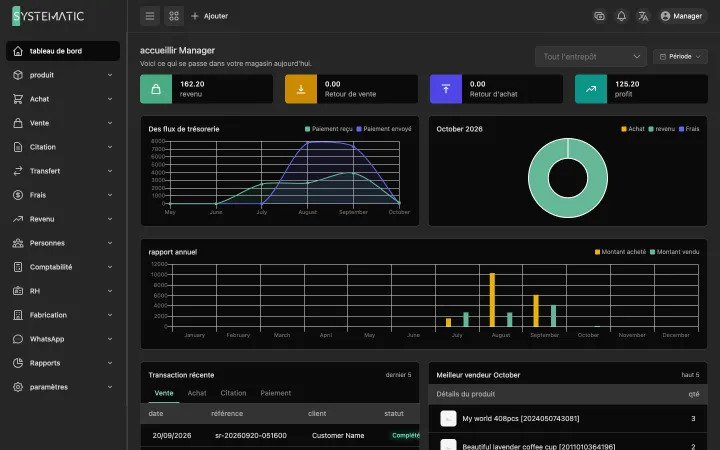The width and height of the screenshot is (720, 450).
Task: Click reference sr-20260920-051600
Action: pyautogui.click(x=251, y=435)
